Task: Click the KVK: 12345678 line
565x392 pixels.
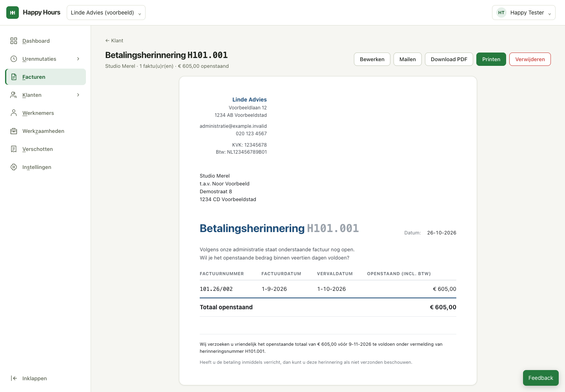Action: [x=250, y=145]
